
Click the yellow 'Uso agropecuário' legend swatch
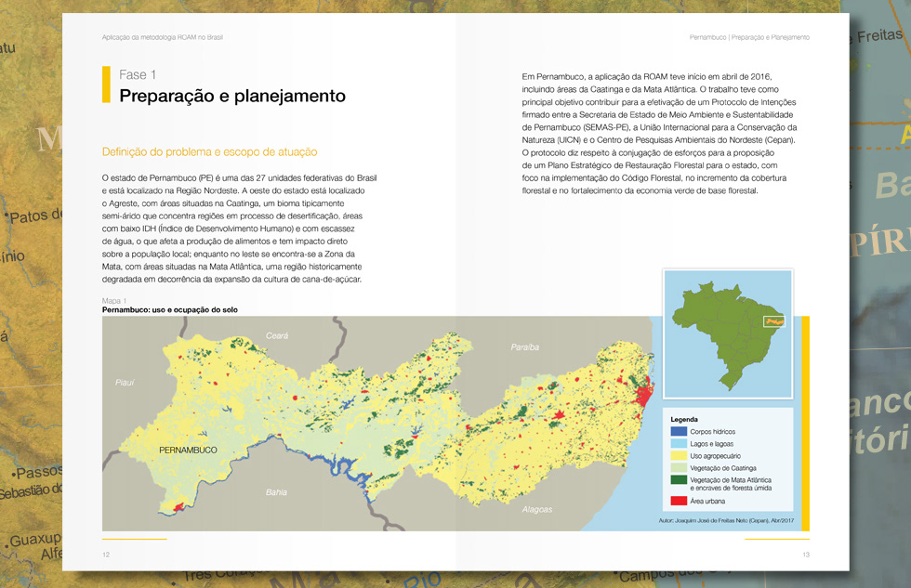click(x=679, y=456)
